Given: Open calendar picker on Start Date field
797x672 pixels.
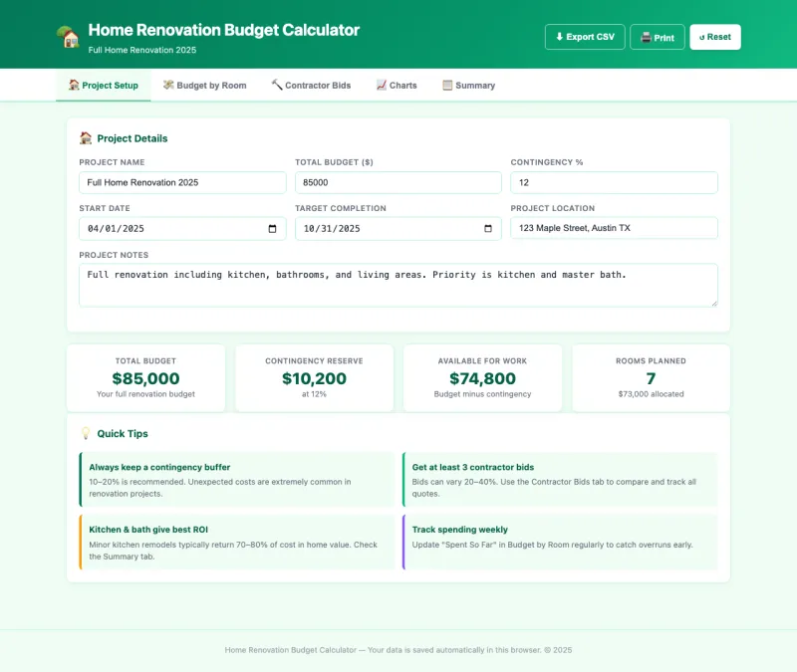Looking at the screenshot, I should (x=273, y=229).
